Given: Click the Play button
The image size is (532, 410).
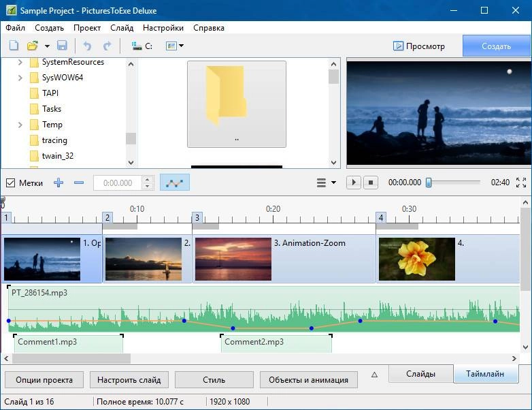Looking at the screenshot, I should 354,183.
